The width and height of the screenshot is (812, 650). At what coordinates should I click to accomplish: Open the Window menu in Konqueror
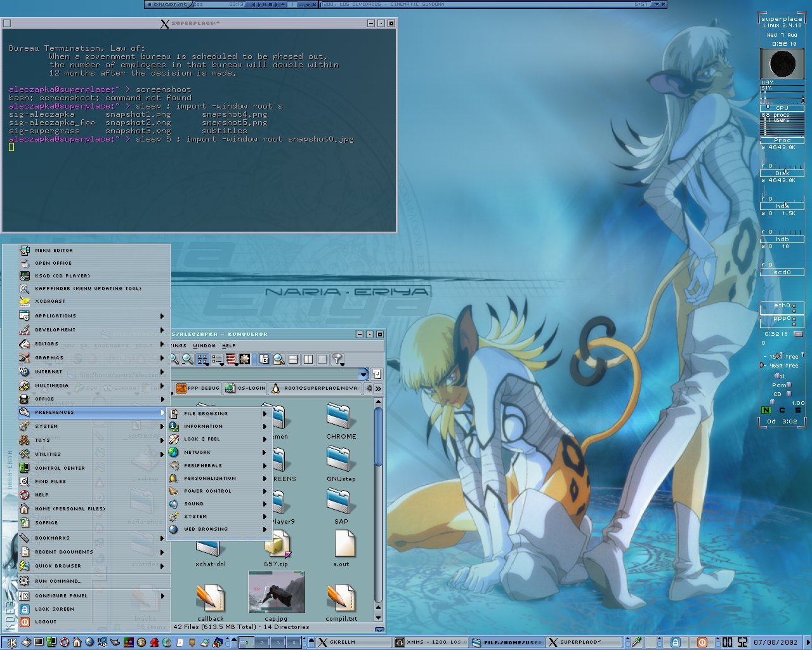(x=204, y=346)
